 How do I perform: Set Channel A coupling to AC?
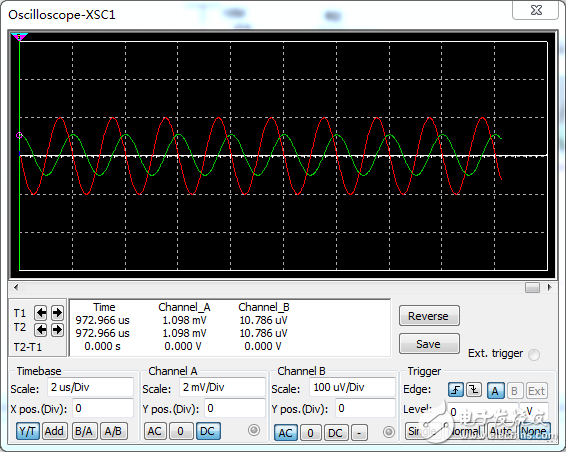coord(155,431)
